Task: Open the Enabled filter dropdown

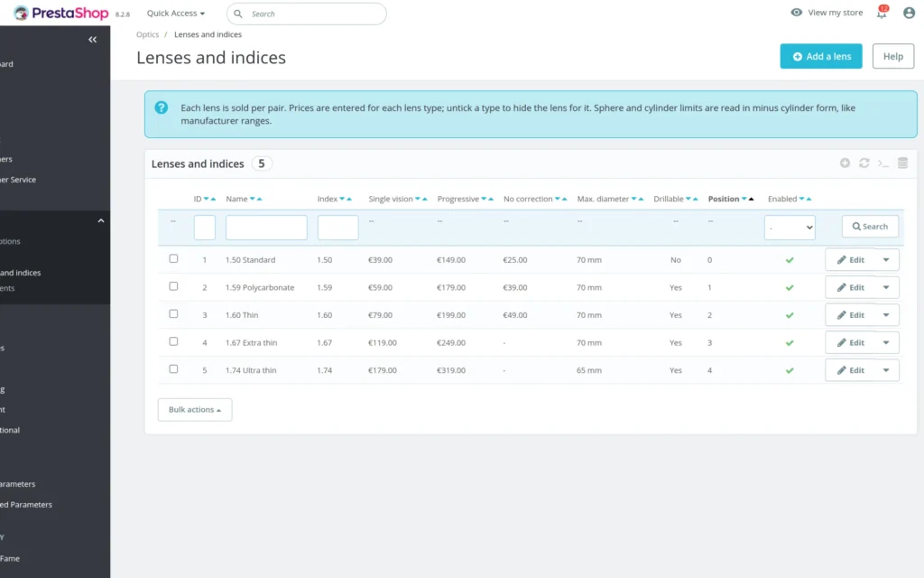Action: pyautogui.click(x=790, y=227)
